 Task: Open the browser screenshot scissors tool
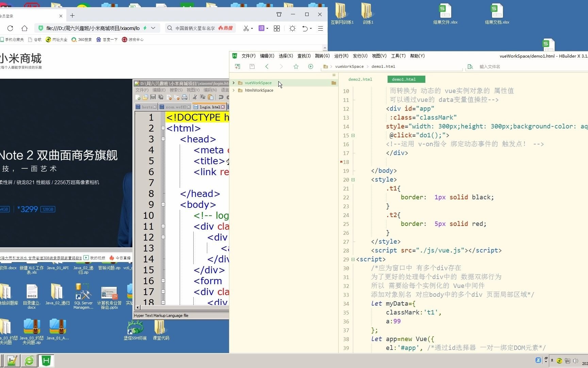coord(246,28)
